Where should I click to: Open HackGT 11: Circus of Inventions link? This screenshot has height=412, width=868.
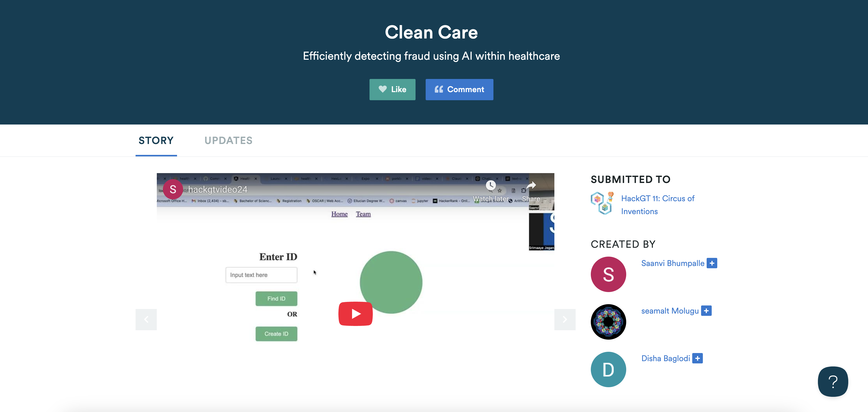coord(657,205)
